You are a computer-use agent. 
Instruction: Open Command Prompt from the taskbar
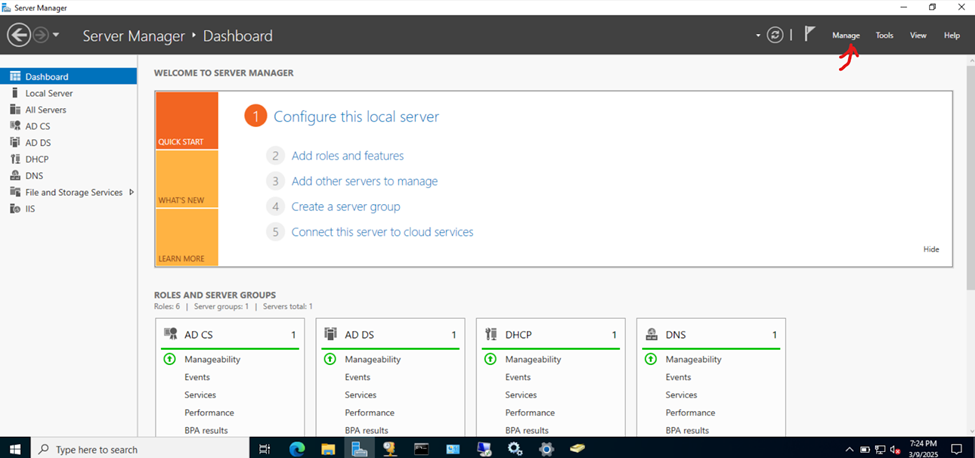click(x=422, y=449)
